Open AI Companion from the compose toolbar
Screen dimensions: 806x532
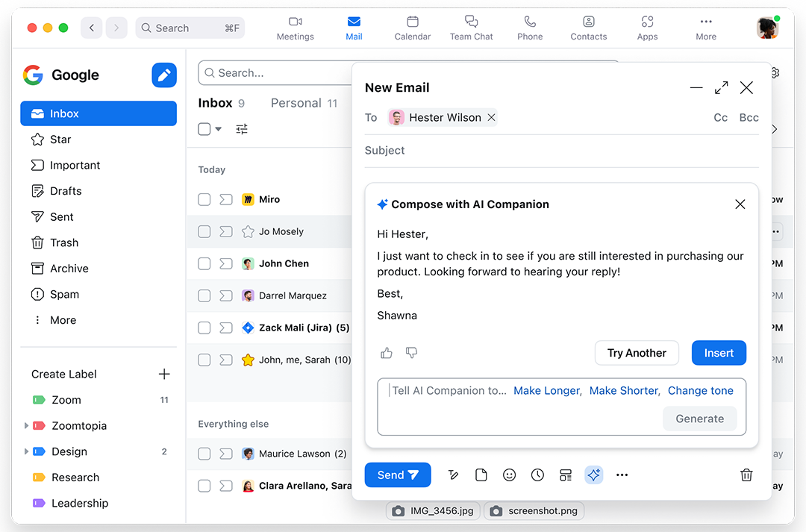click(593, 475)
